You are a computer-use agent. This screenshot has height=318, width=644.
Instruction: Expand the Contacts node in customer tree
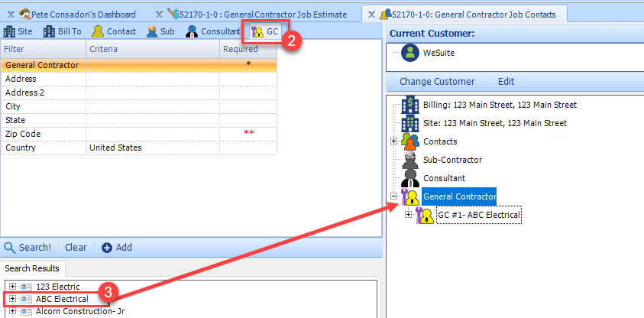point(393,141)
